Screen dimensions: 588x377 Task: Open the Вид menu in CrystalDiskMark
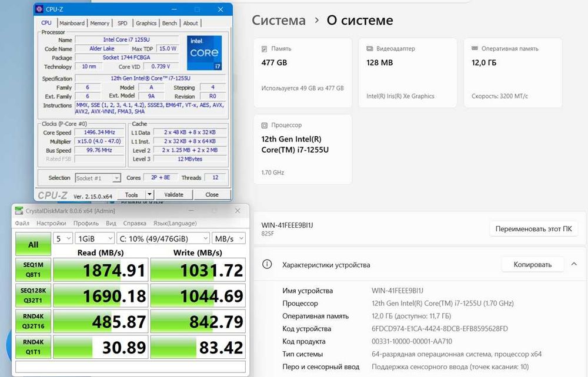[x=111, y=223]
